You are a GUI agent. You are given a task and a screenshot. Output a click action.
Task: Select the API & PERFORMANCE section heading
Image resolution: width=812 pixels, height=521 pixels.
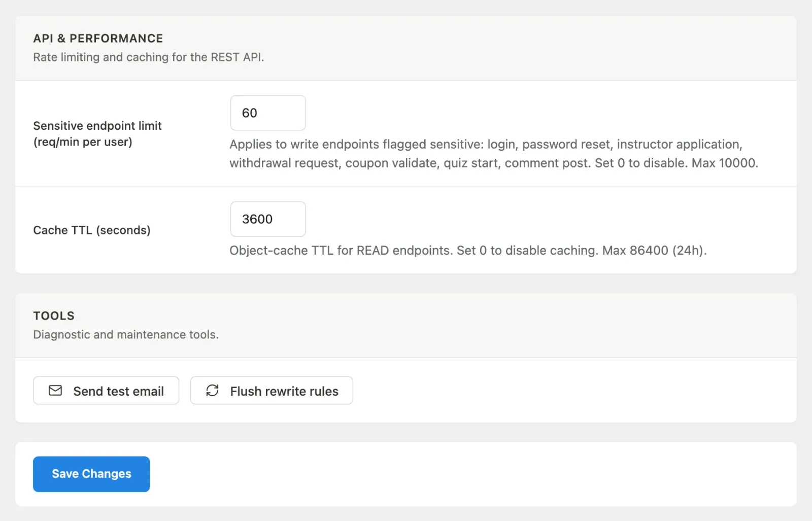pos(98,39)
